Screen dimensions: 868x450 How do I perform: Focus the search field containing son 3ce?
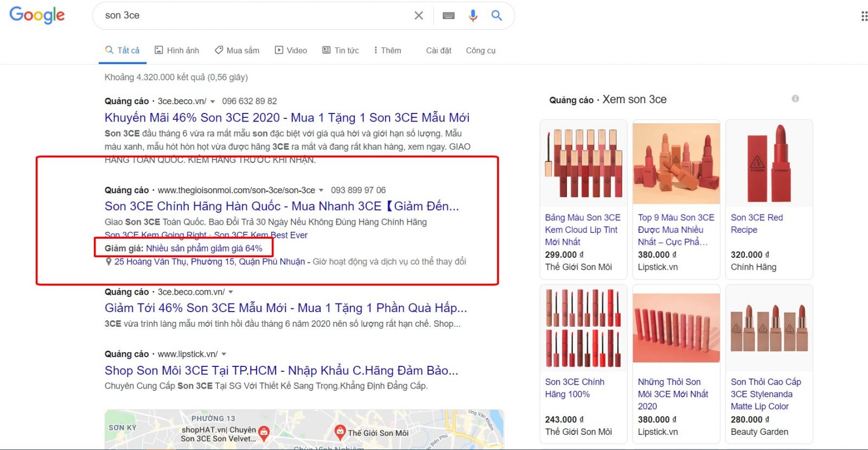pyautogui.click(x=255, y=16)
